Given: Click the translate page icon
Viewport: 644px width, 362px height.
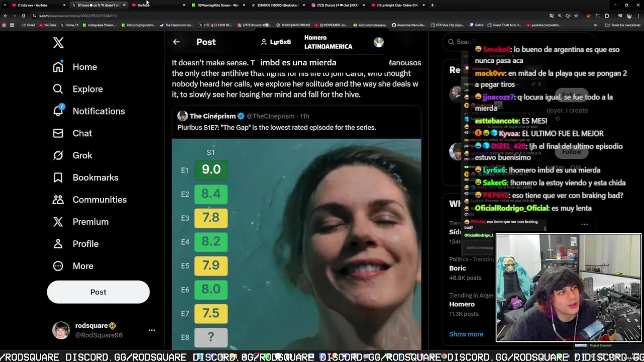Looking at the screenshot, I should [551, 16].
